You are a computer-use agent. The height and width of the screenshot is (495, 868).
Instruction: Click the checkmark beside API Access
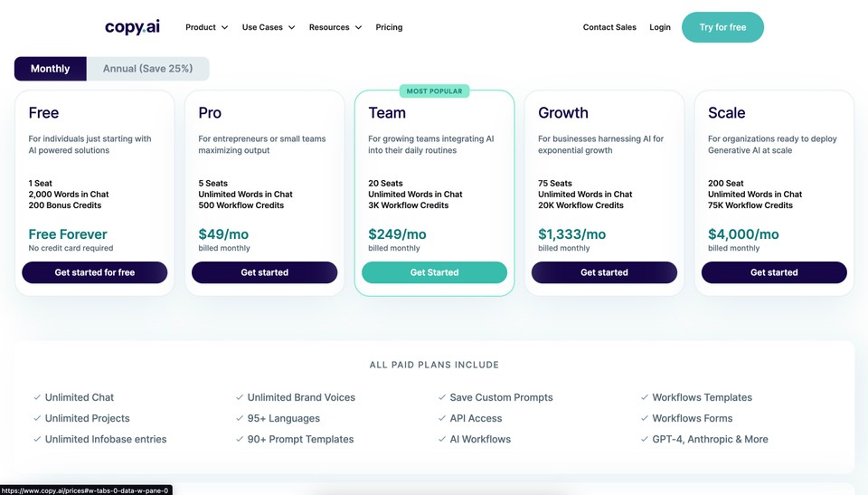tap(442, 418)
